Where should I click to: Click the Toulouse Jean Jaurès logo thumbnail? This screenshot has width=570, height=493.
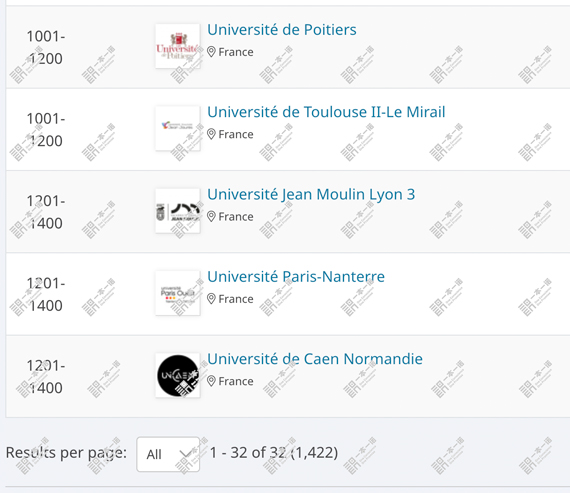tap(178, 128)
